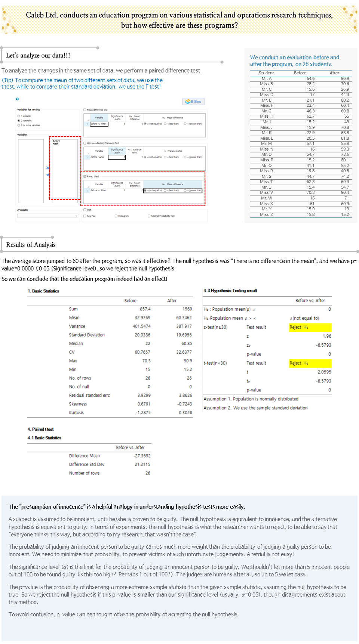
Task: Click the "Miss. Z" student row name
Action: tap(267, 214)
